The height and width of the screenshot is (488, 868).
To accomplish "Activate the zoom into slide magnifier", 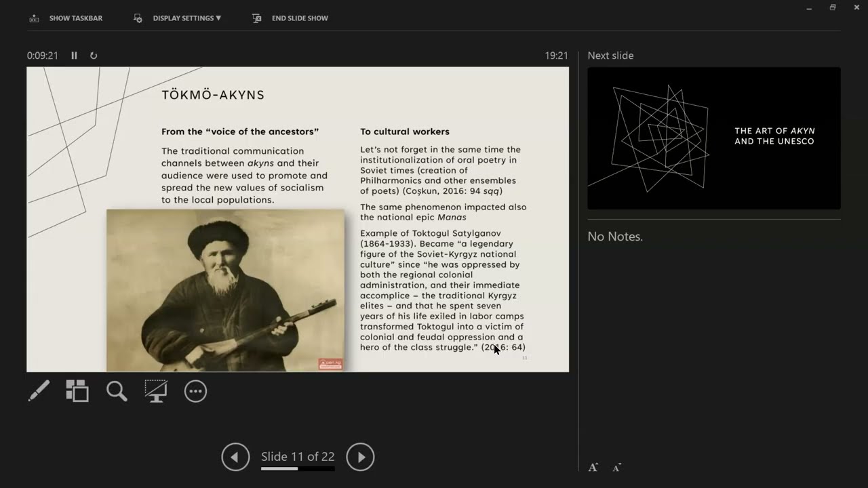I will (x=117, y=391).
